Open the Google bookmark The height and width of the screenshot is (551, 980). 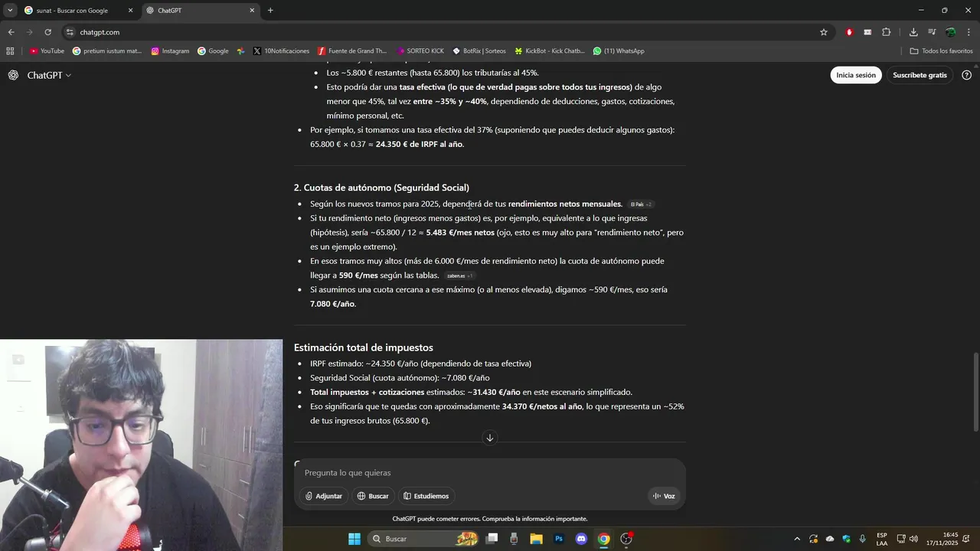point(213,51)
